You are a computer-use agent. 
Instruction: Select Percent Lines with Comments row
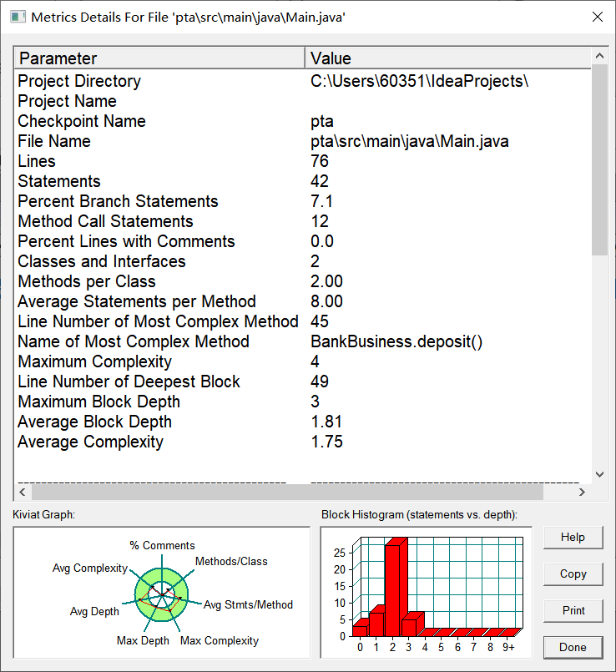click(x=303, y=241)
